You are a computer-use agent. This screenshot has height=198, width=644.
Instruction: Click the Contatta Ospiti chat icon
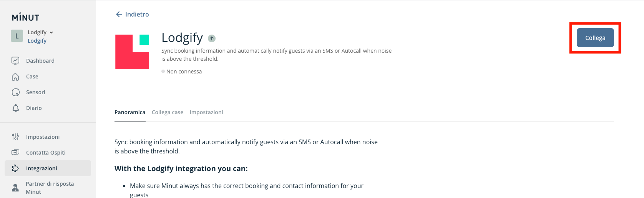click(15, 152)
